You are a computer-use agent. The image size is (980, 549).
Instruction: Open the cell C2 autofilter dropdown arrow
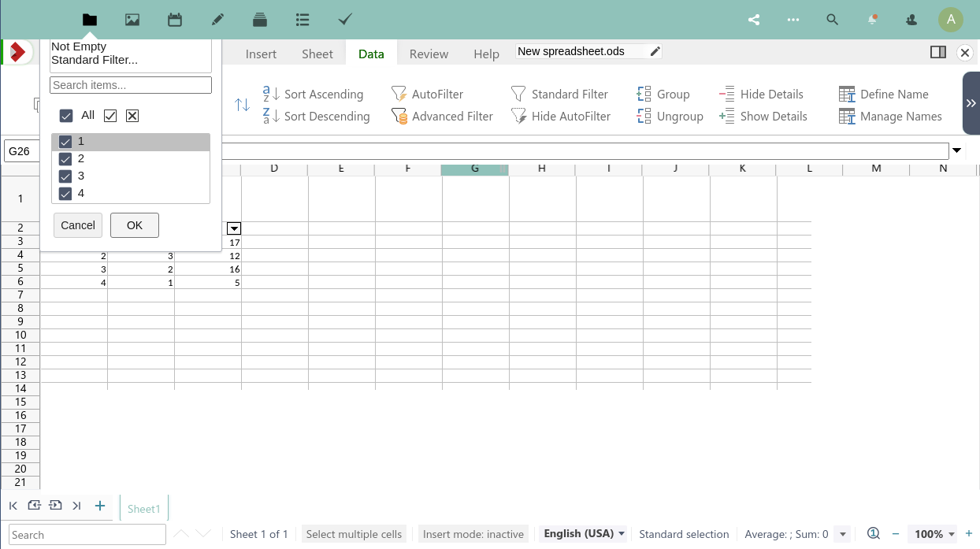[234, 228]
